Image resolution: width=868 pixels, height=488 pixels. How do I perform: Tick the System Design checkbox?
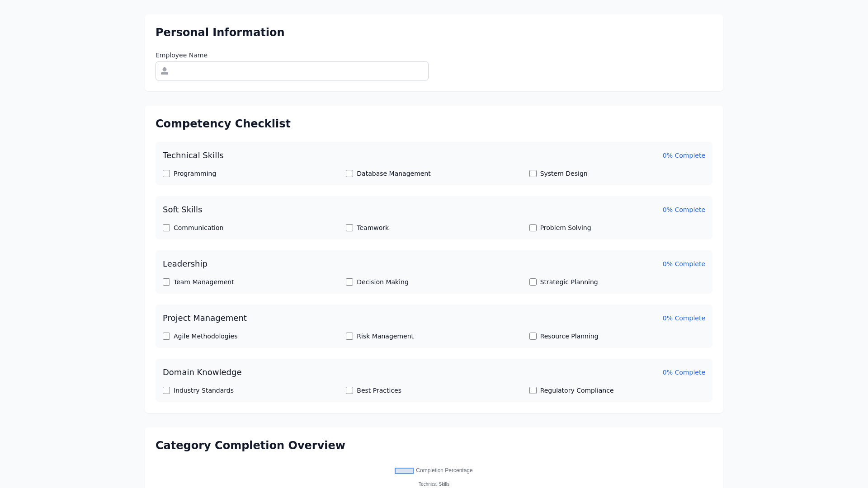coord(533,174)
